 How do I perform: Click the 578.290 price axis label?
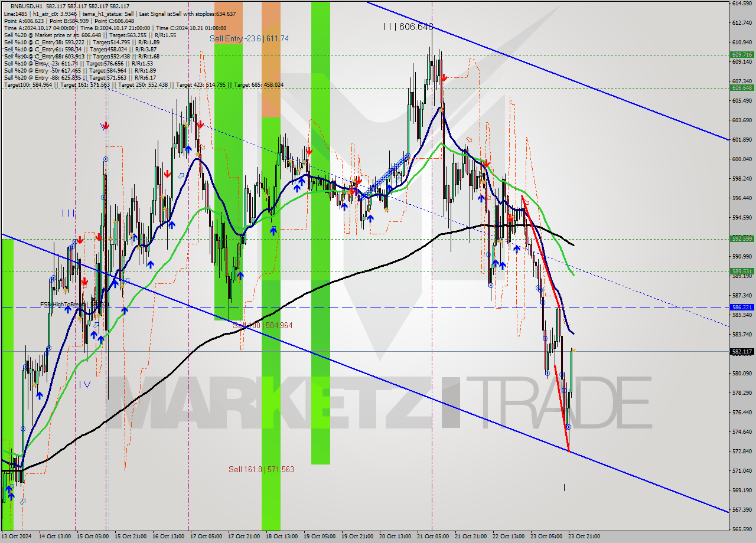742,392
